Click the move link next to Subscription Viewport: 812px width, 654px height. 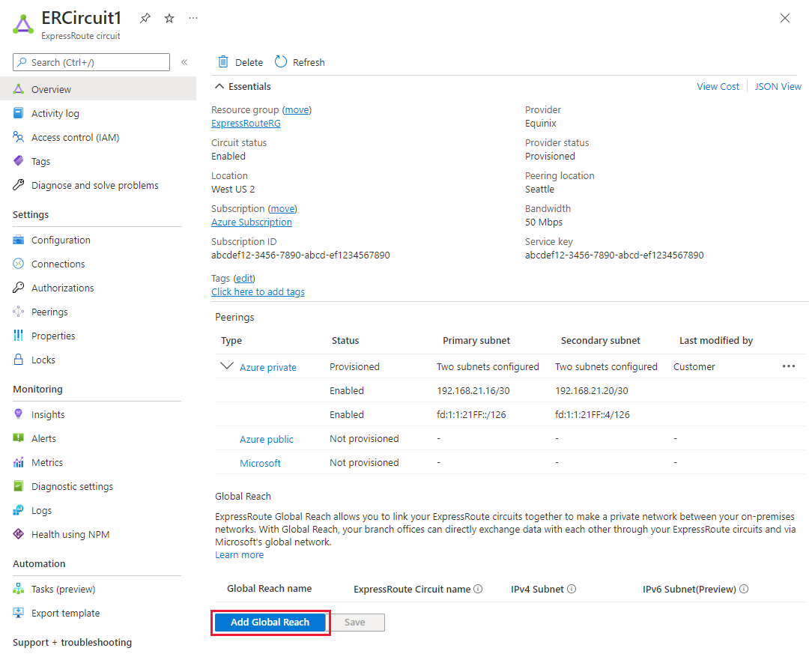282,209
